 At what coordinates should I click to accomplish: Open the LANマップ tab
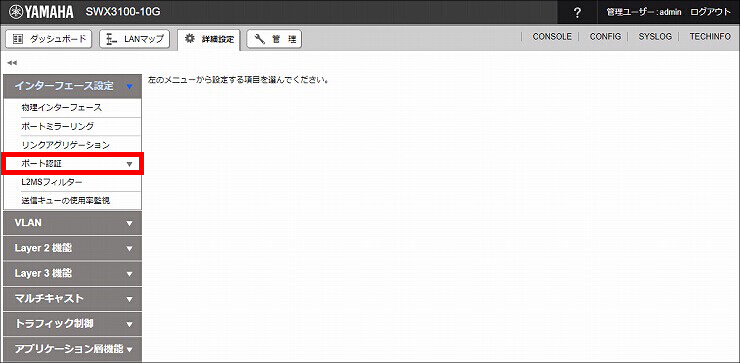pyautogui.click(x=135, y=39)
